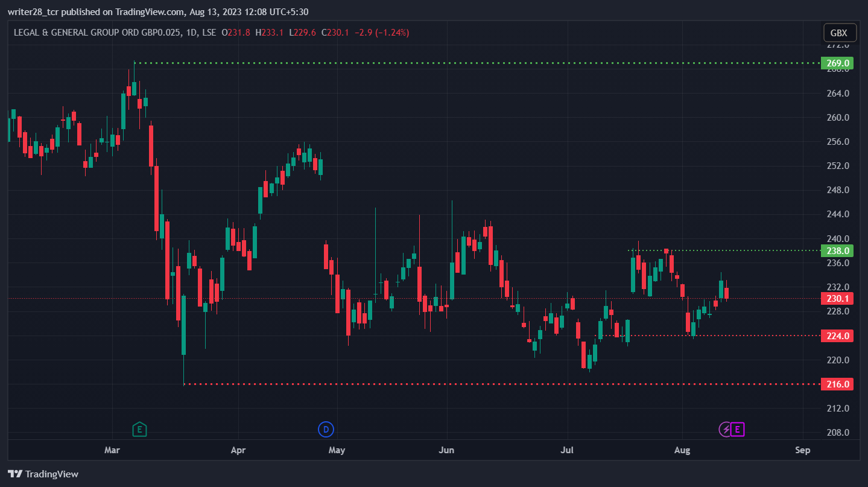Click the Aug label on time axis
Viewport: 868px width, 487px height.
coord(682,450)
